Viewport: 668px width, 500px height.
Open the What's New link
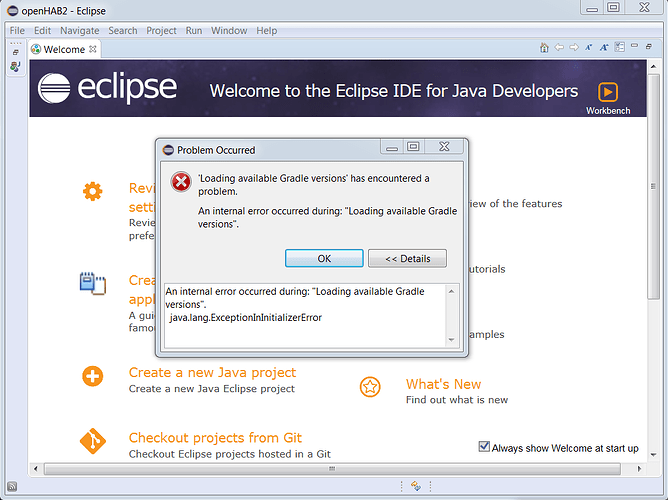click(x=443, y=384)
